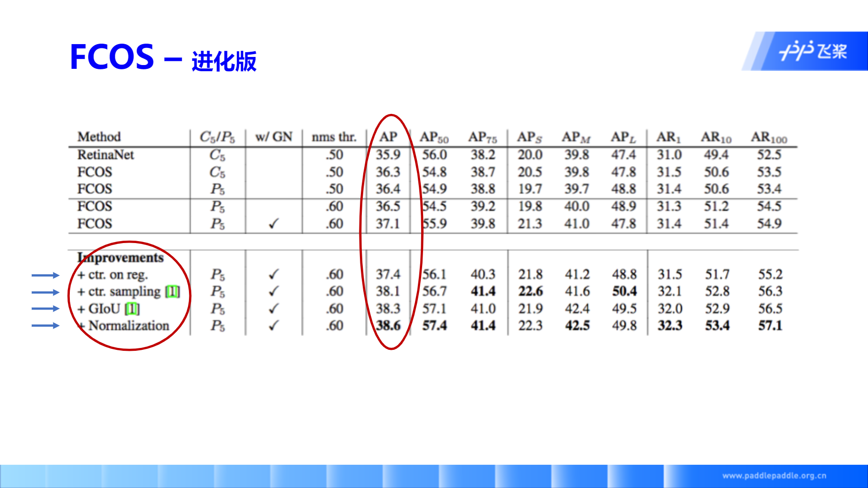Image resolution: width=868 pixels, height=488 pixels.
Task: Select the "w/ GN" column header
Action: tap(274, 137)
